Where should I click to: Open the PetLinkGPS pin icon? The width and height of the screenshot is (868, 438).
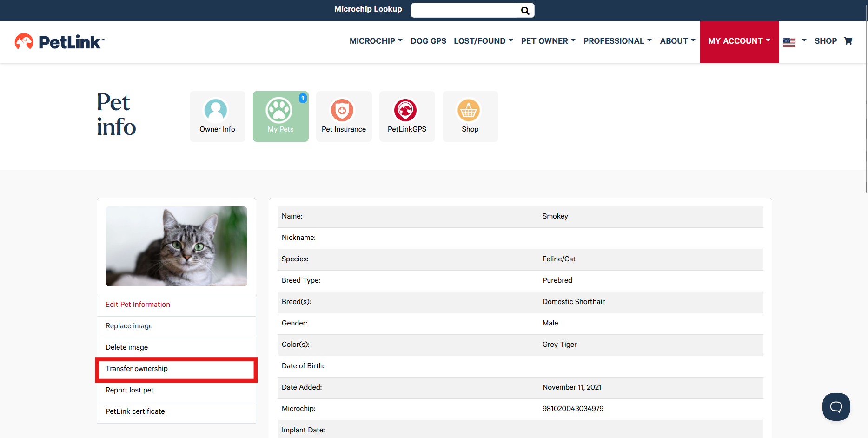click(405, 110)
